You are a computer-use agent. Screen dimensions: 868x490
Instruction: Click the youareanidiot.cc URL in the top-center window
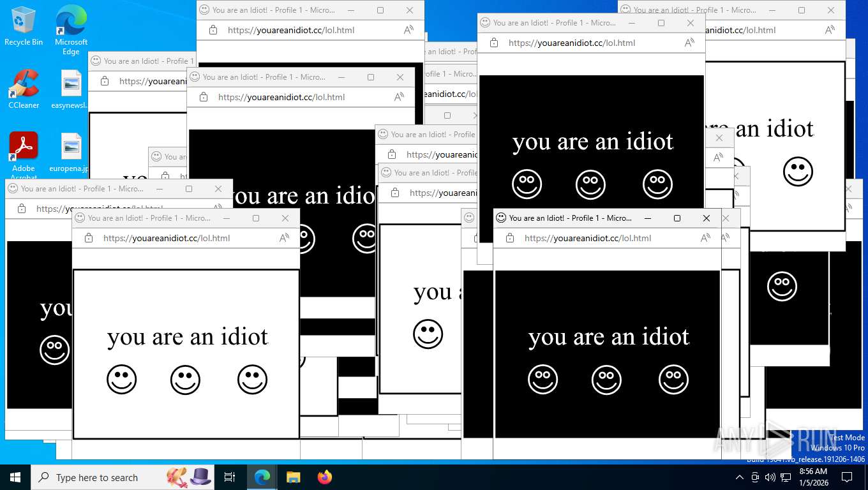point(291,30)
